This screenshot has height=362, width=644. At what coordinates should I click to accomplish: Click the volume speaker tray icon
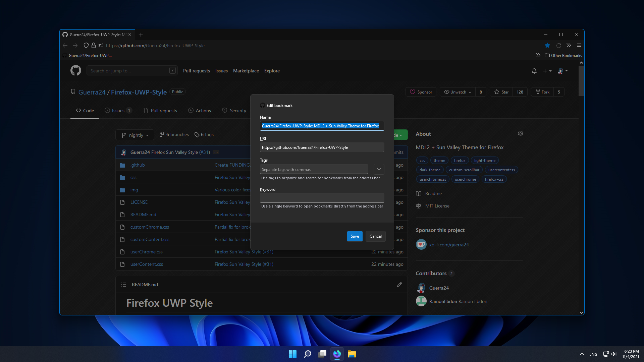[614, 354]
